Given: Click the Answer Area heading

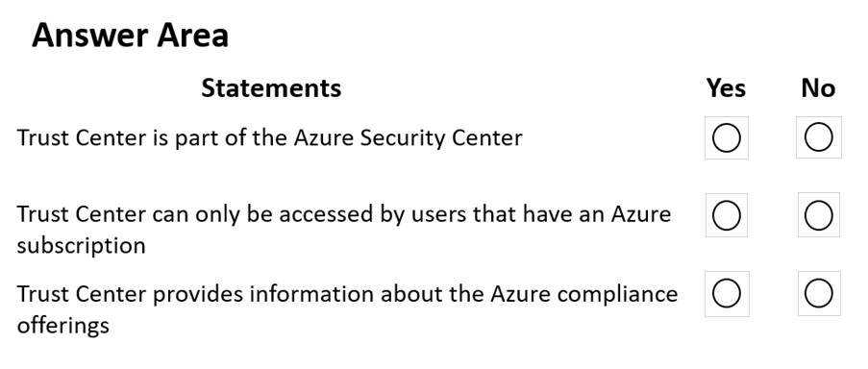Looking at the screenshot, I should (130, 36).
